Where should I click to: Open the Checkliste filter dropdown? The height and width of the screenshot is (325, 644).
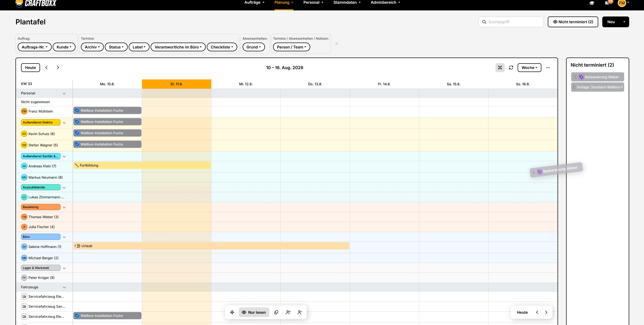[222, 47]
